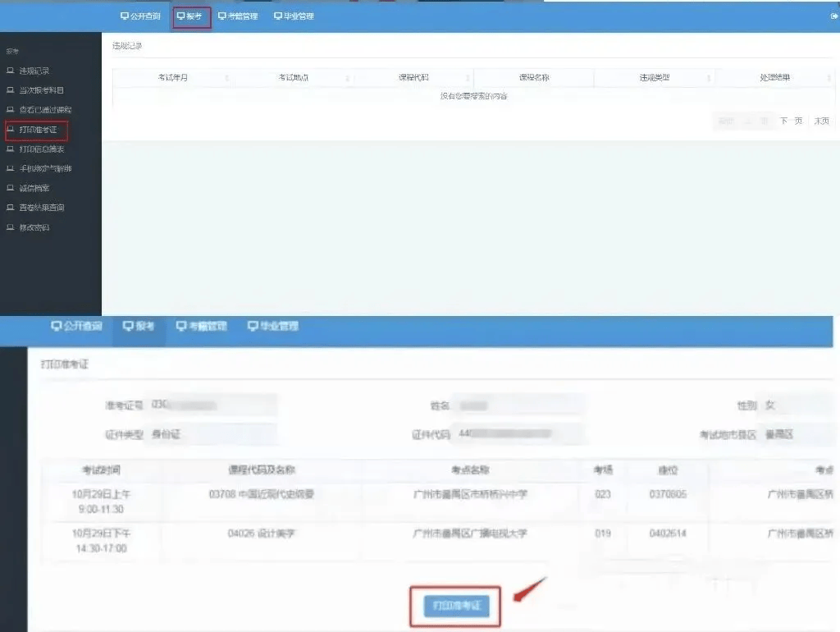Click the monitor icon of 考籍管理 in the upper screenshot

[x=221, y=16]
